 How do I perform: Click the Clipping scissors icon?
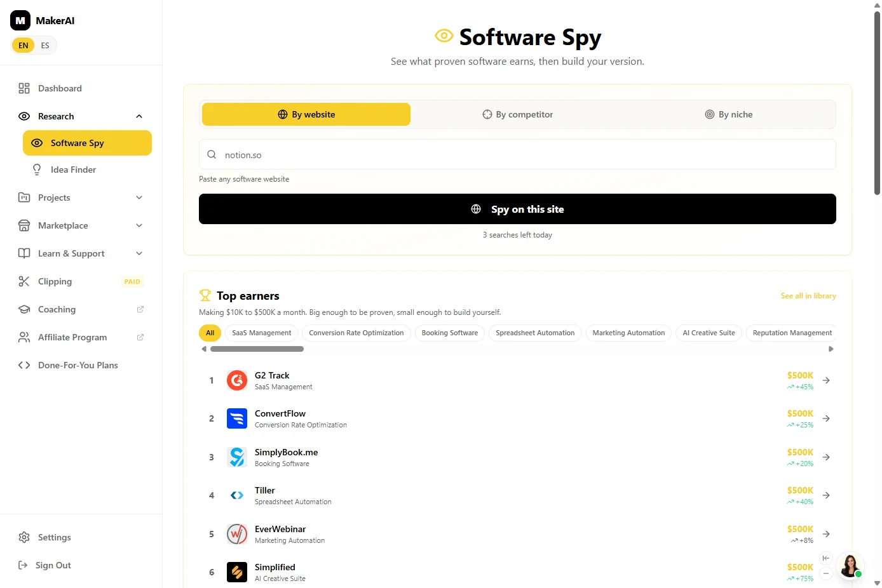click(x=24, y=281)
